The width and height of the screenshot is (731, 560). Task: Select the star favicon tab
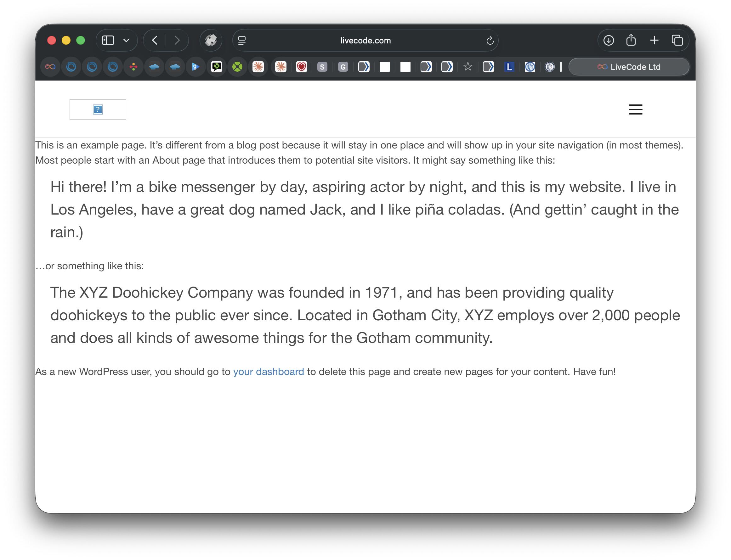coord(467,67)
